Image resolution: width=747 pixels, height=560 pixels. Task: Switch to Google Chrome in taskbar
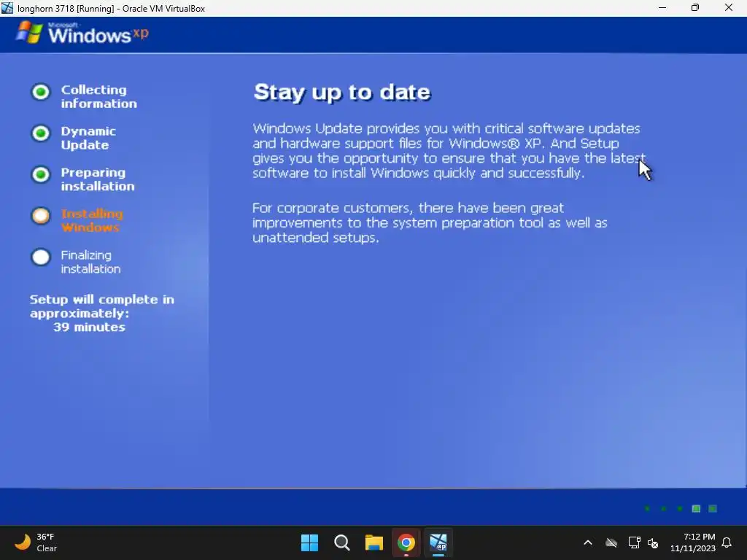point(406,542)
